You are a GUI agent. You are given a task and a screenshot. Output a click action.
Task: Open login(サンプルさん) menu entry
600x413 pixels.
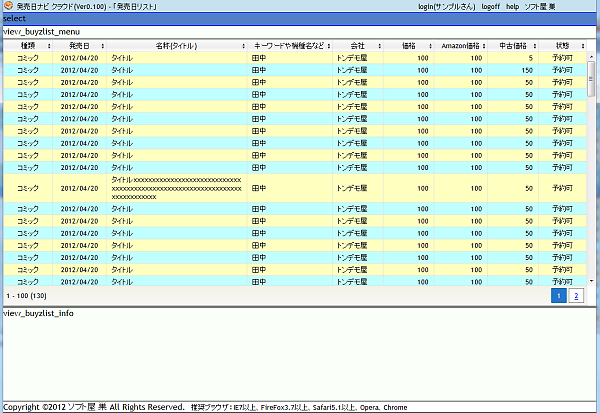(x=447, y=7)
